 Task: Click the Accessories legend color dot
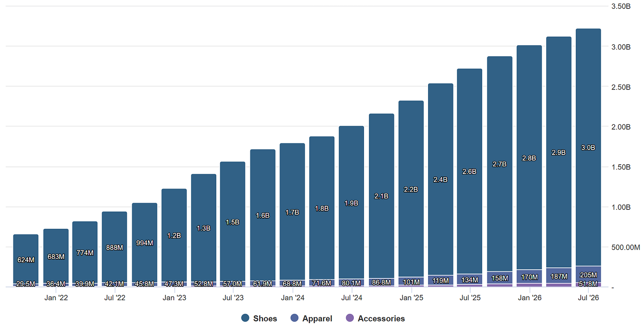pos(350,318)
